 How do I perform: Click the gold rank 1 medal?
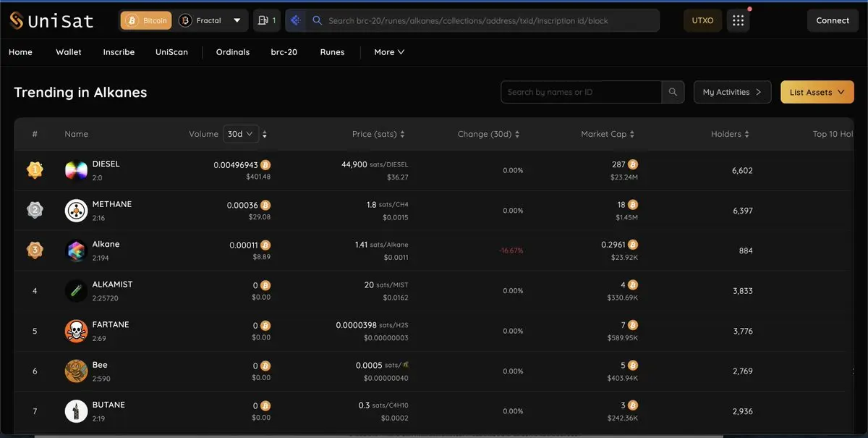(x=35, y=170)
